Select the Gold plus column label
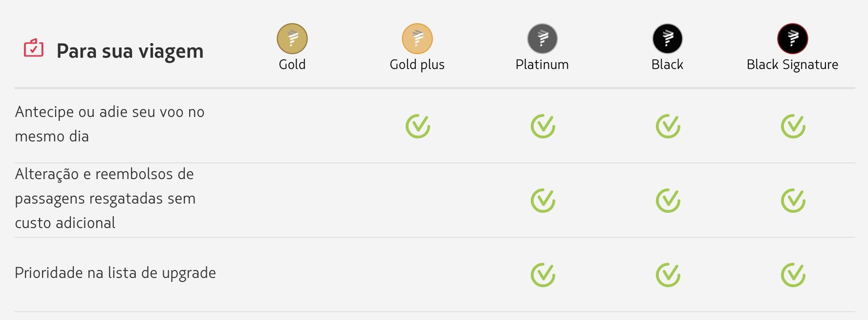The height and width of the screenshot is (320, 868). (417, 65)
